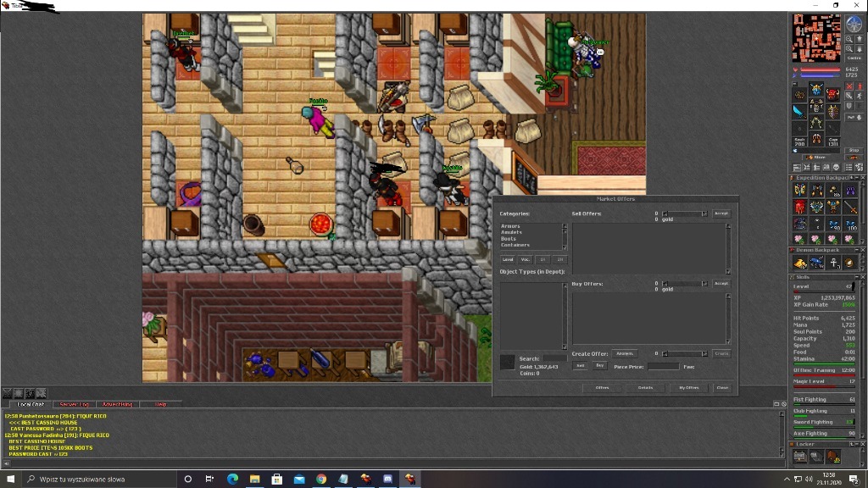Open My Offers in Market
The width and height of the screenshot is (868, 488).
688,388
